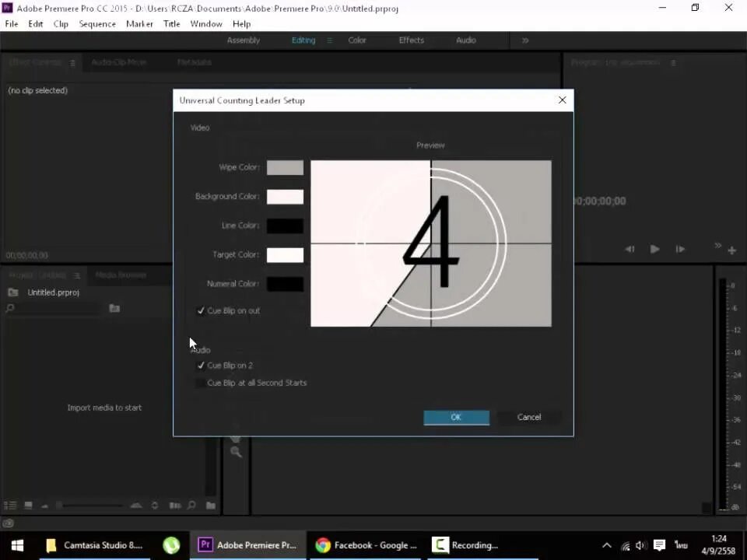
Task: Switch Project panel to Icon View
Action: pyautogui.click(x=29, y=506)
